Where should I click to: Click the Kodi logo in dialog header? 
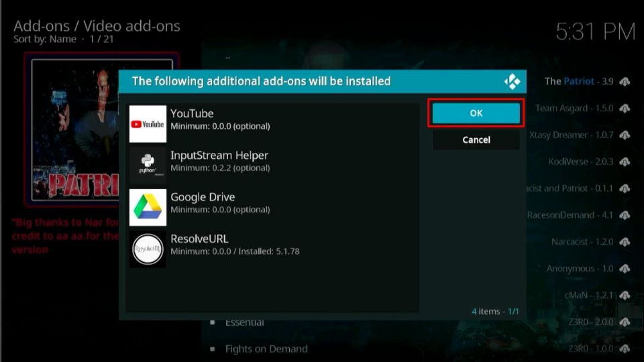click(x=512, y=81)
